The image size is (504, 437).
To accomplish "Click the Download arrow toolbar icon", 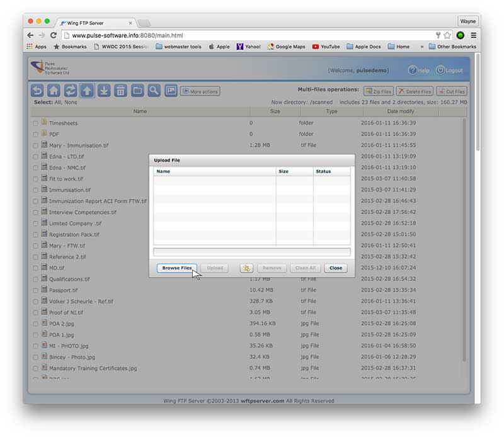I will point(104,91).
